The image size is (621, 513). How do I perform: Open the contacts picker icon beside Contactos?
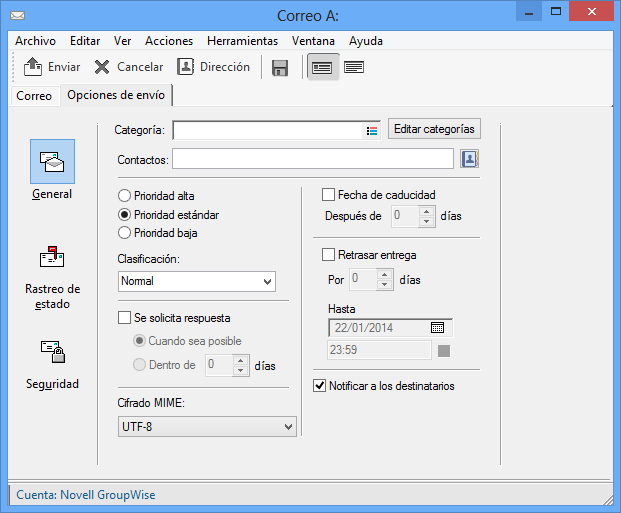(x=469, y=159)
